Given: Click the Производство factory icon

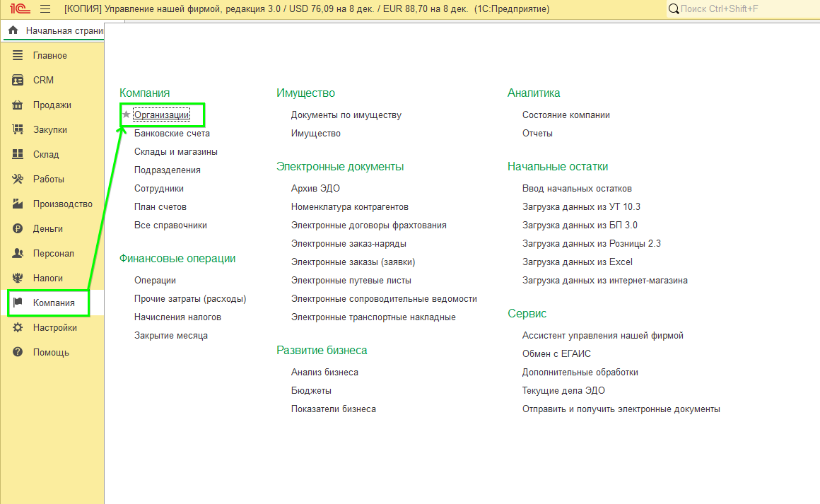Looking at the screenshot, I should click(18, 204).
